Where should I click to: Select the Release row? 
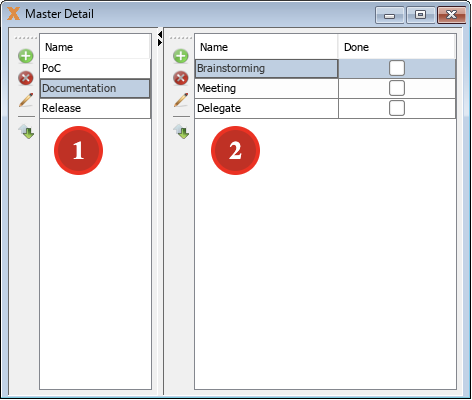pos(95,108)
